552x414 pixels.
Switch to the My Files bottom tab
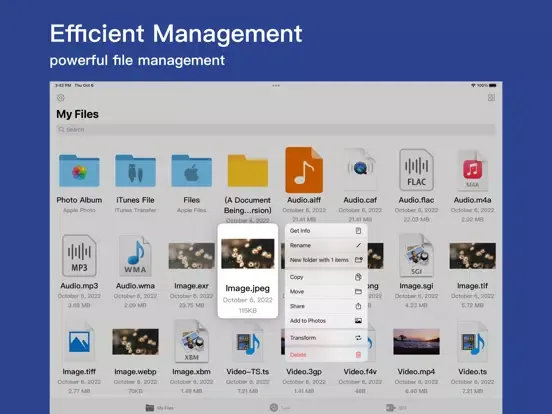160,408
